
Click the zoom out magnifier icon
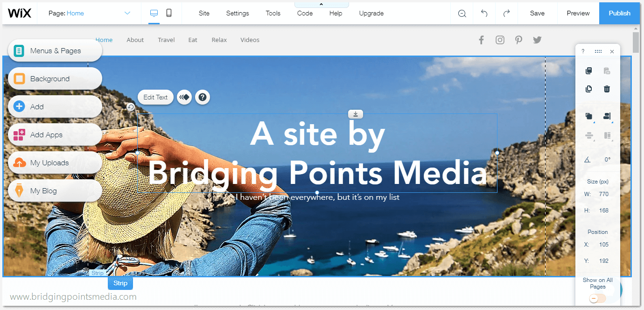[x=462, y=14]
